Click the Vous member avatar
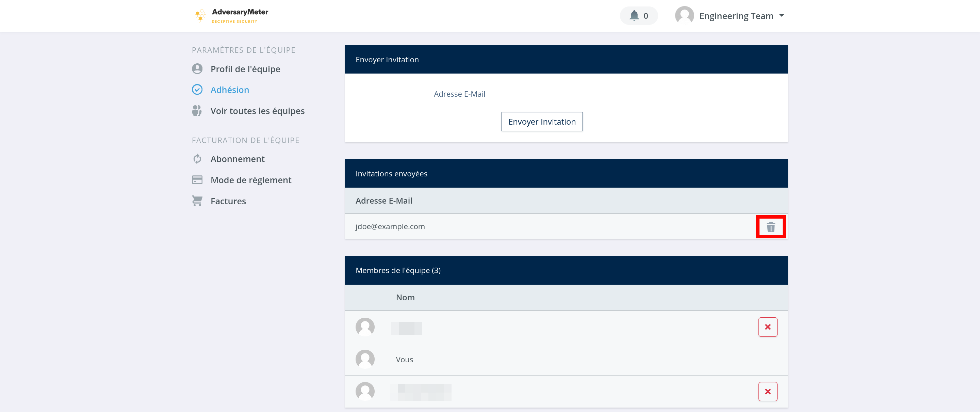Screen dimensions: 980x412 [x=365, y=359]
